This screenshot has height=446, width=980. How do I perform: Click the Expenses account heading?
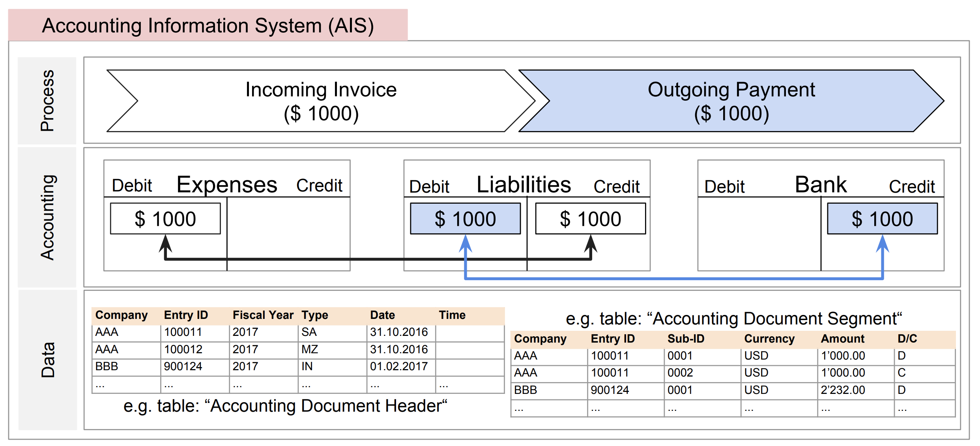[x=227, y=185]
